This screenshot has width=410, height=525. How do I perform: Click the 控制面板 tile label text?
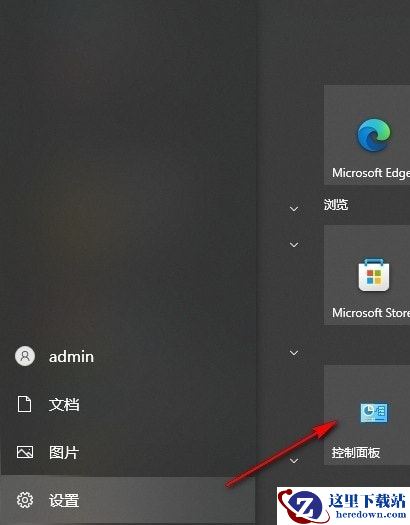click(356, 453)
